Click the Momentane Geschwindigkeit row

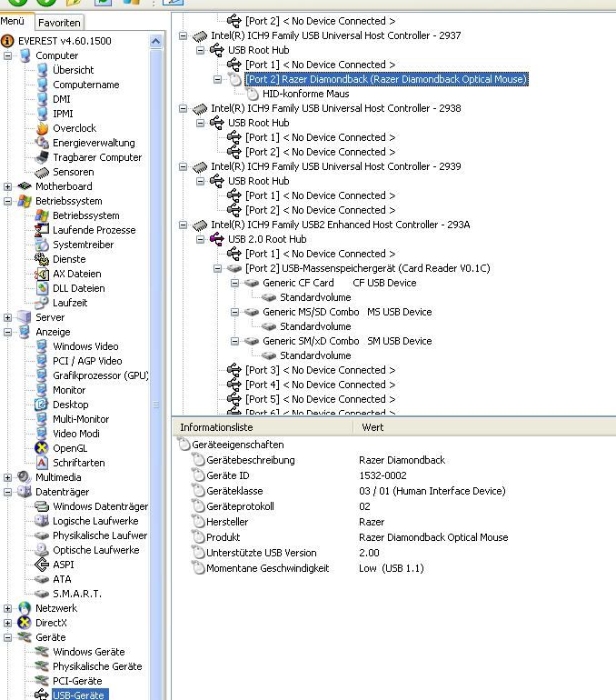[394, 568]
